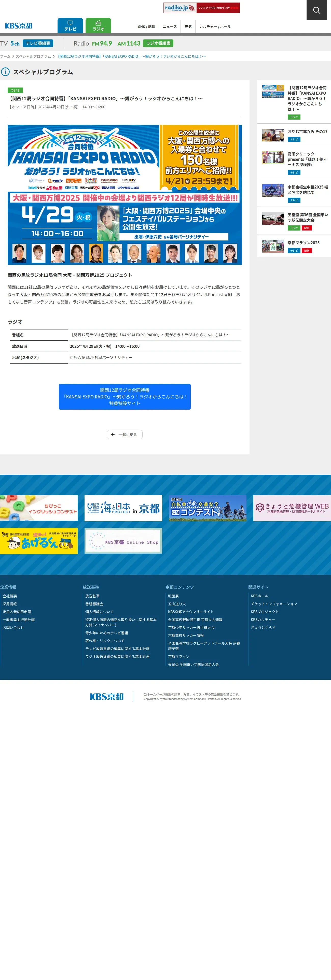This screenshot has height=980, width=331.
Task: Open sidebar link 天皇盃 第36回 全国車いす駅伝競走大会
Action: coord(307,218)
